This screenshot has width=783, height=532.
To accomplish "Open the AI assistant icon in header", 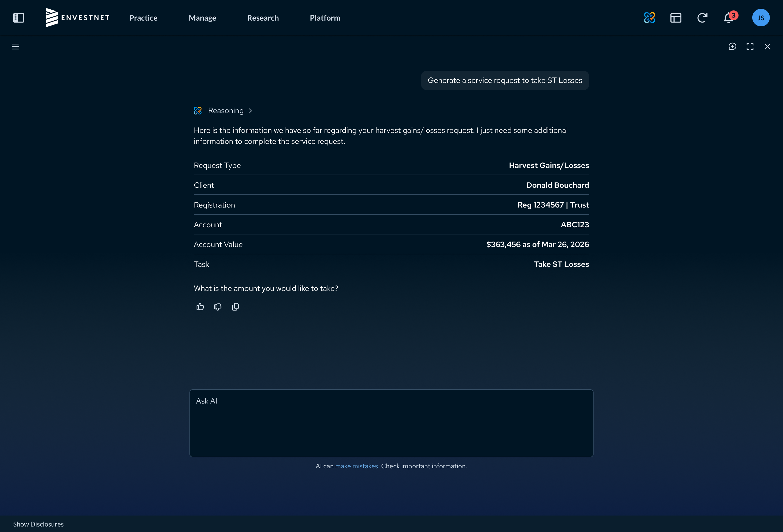I will point(649,18).
